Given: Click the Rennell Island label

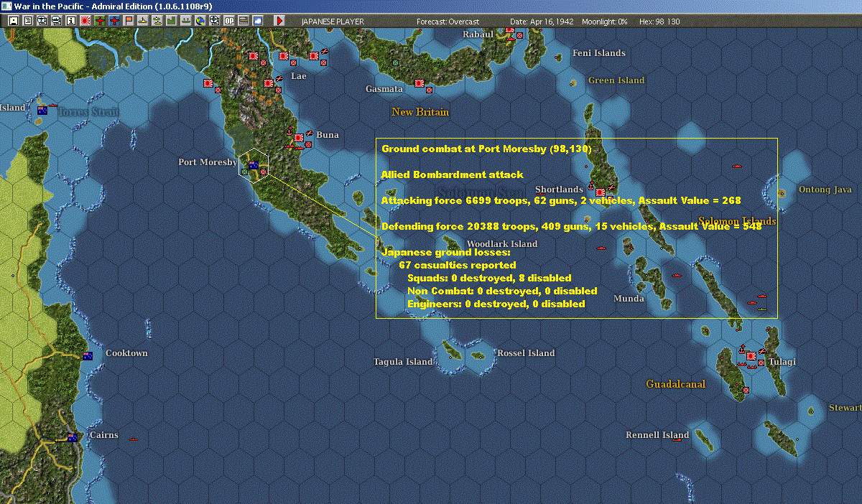Looking at the screenshot, I should tap(657, 435).
